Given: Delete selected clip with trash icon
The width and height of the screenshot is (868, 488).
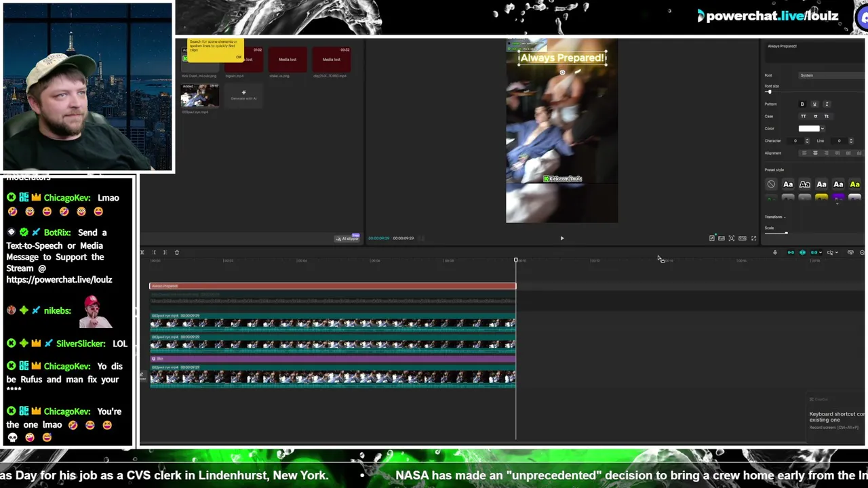Looking at the screenshot, I should (x=176, y=252).
